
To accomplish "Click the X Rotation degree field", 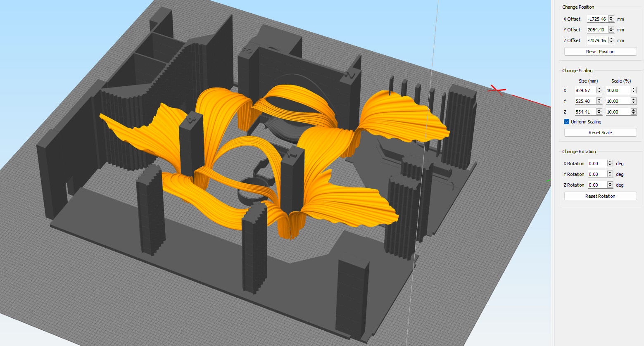I will (597, 164).
